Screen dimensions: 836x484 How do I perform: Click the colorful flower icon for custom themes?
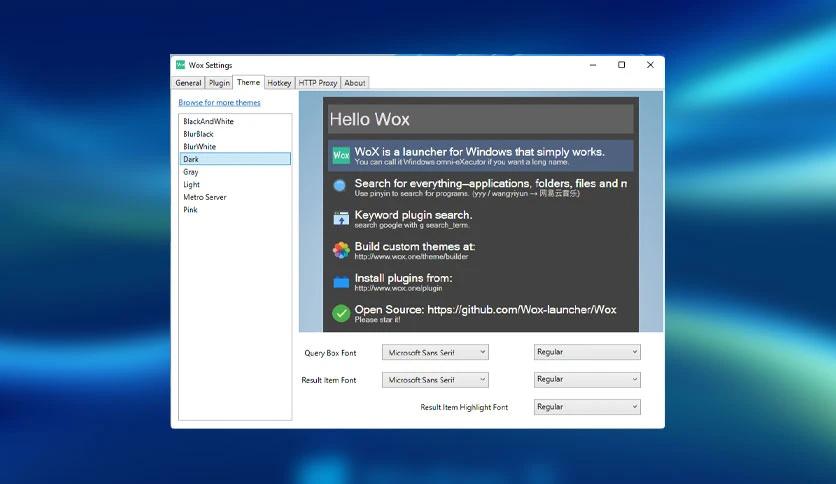[x=341, y=249]
